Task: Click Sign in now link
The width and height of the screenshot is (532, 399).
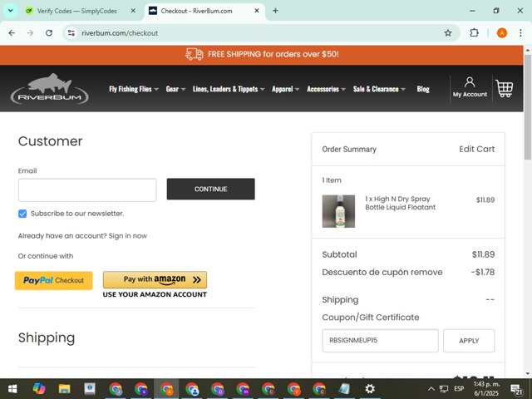Action: pos(128,236)
